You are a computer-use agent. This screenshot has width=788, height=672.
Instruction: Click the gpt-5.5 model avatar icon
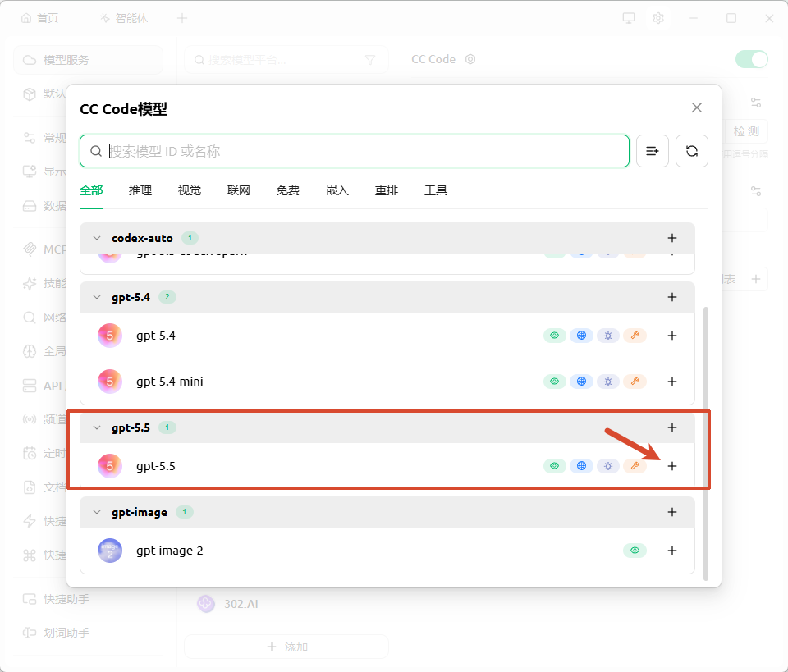109,466
